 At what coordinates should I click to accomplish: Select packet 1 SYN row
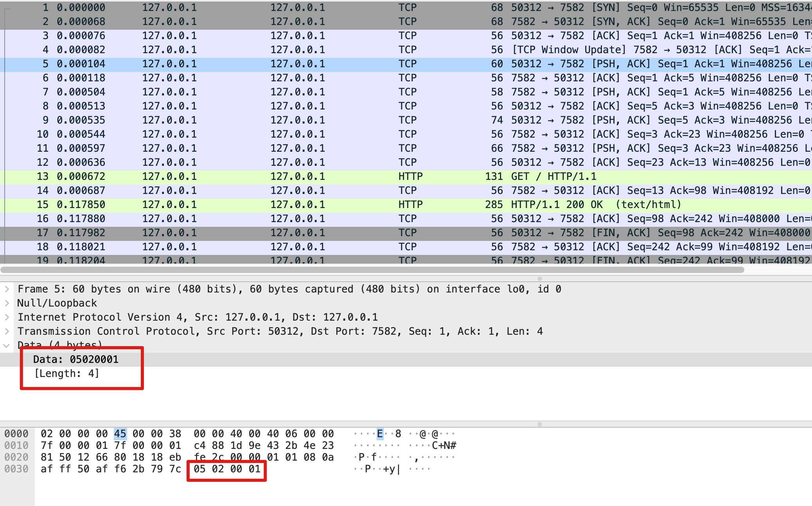(x=407, y=8)
